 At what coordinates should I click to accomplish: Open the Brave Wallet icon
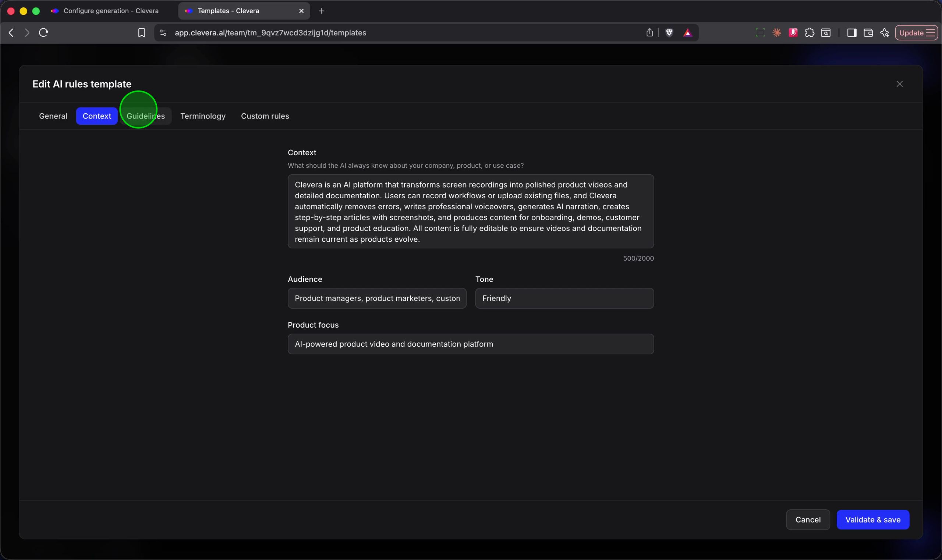point(868,33)
